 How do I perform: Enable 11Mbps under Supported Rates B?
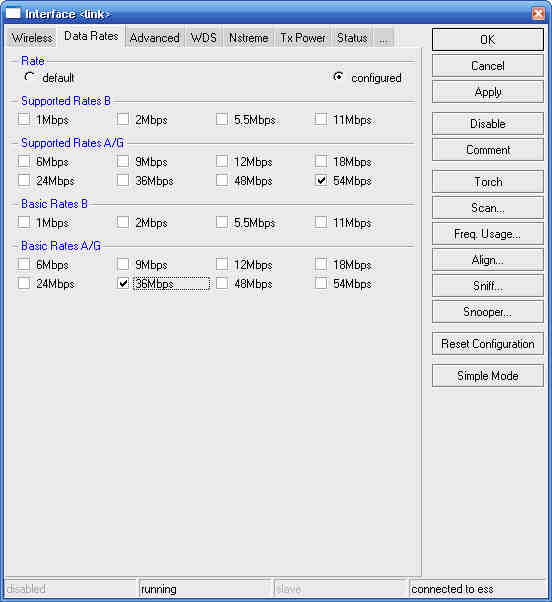click(321, 119)
